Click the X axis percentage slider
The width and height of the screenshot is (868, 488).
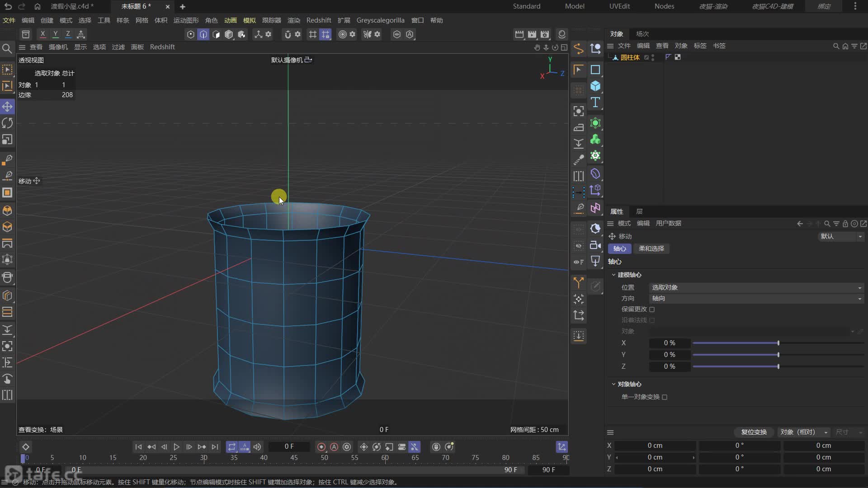pyautogui.click(x=778, y=343)
